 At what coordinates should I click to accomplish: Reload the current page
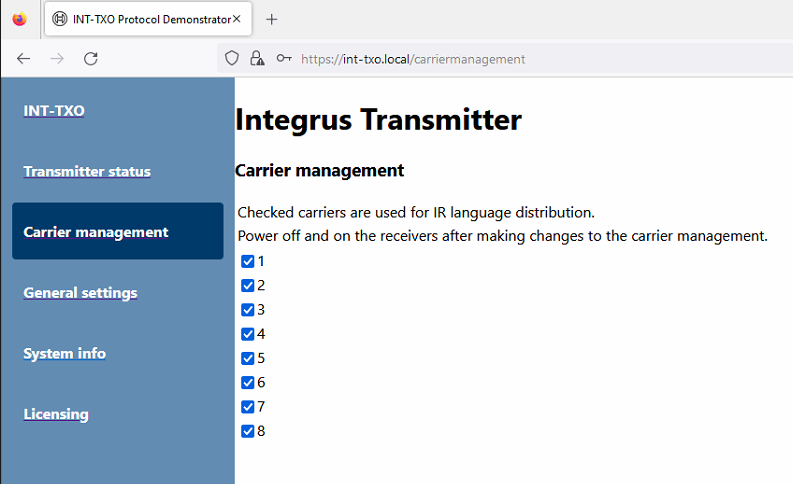(91, 59)
